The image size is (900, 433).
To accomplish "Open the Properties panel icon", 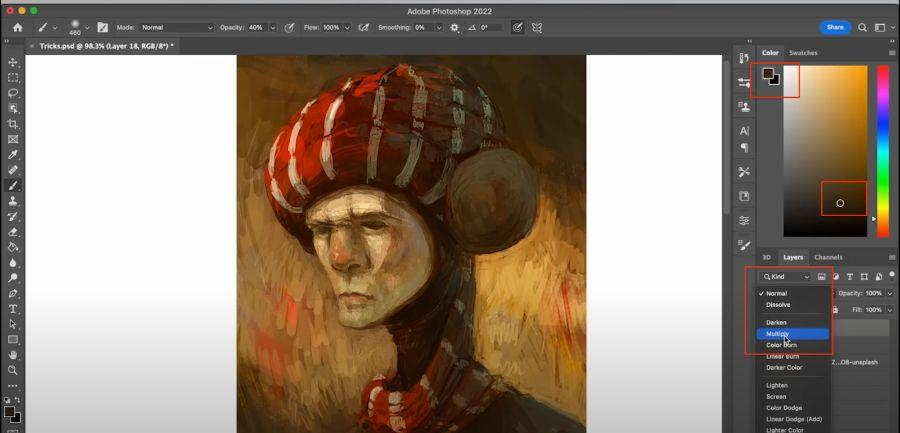I will click(x=744, y=83).
